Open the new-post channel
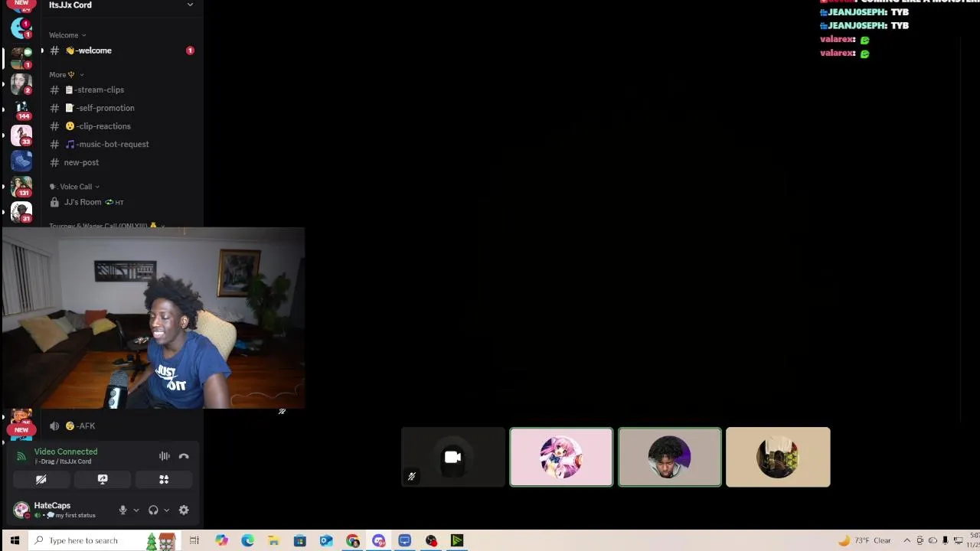 [122, 162]
